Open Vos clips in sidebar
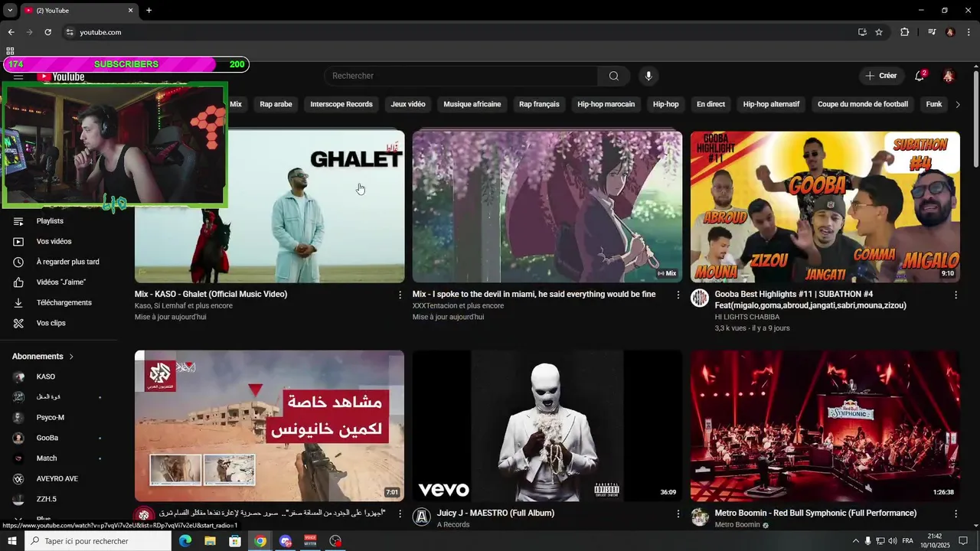 [x=60, y=323]
